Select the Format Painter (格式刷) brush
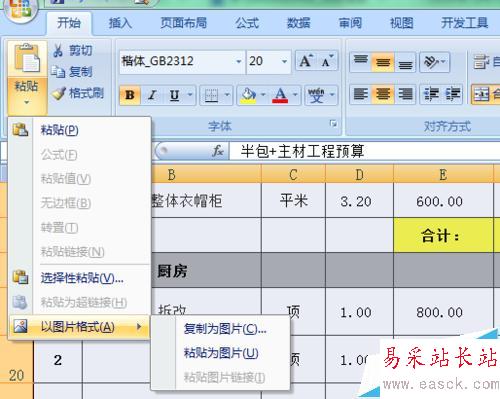 (78, 93)
